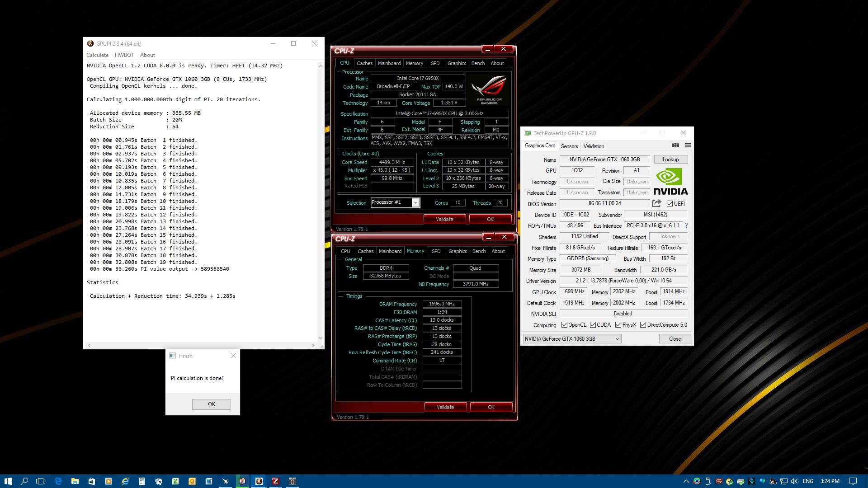The height and width of the screenshot is (488, 868).
Task: Open the Graphics tab in bottom CPU-Z window
Action: pos(458,251)
